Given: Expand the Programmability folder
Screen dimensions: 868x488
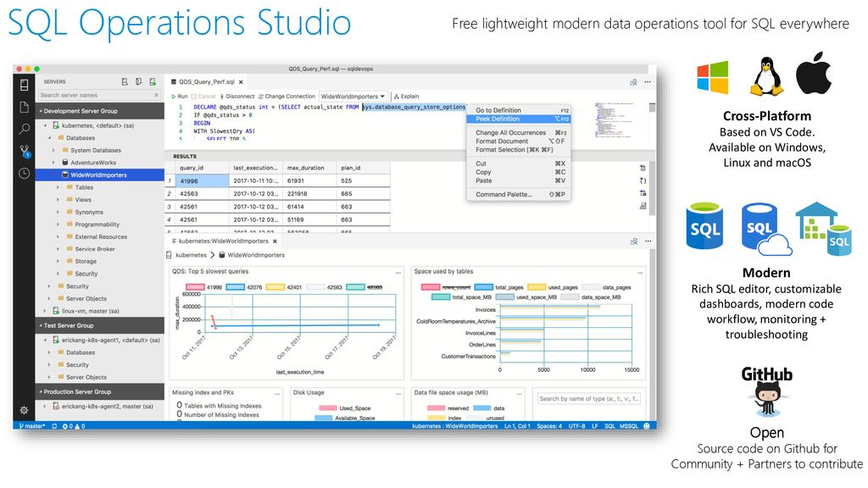Looking at the screenshot, I should point(58,224).
